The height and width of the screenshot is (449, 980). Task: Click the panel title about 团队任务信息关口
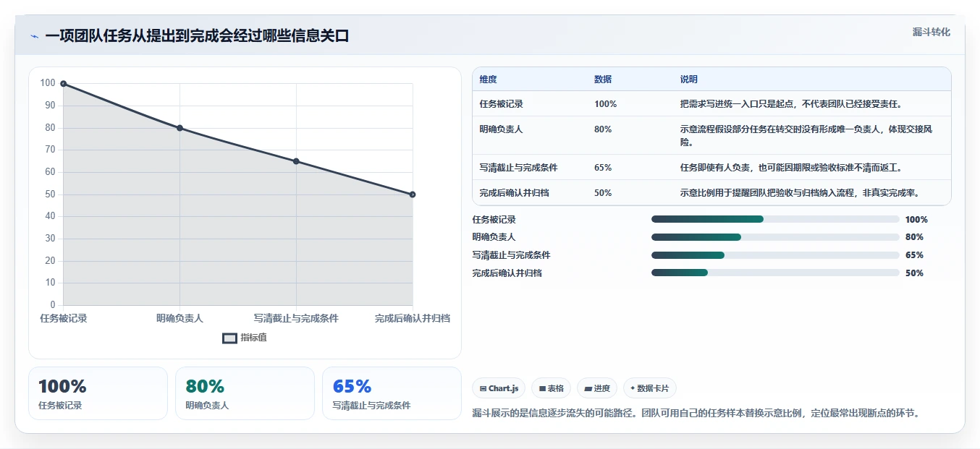[197, 36]
